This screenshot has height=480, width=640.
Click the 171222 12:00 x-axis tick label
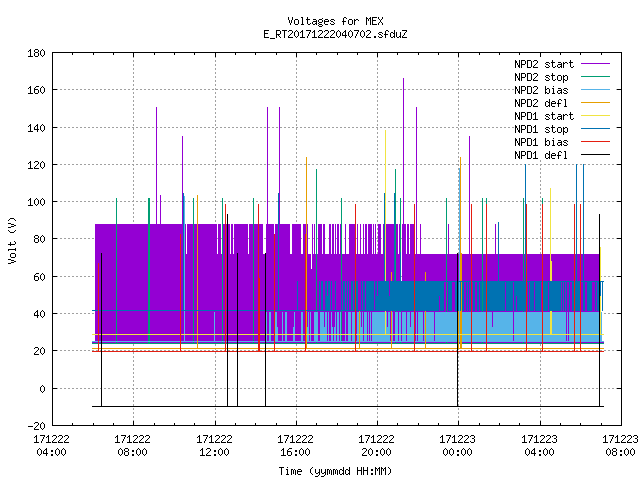coord(214,445)
